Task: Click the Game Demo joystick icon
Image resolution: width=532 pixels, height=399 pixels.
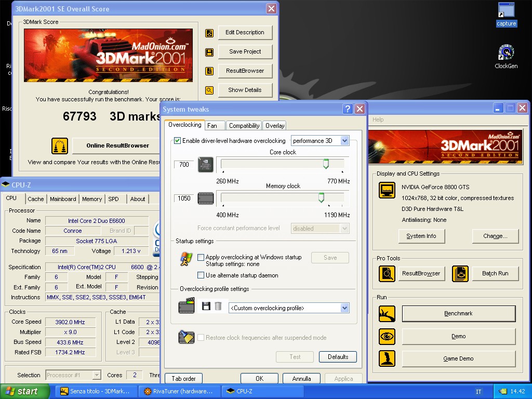Action: tap(387, 358)
